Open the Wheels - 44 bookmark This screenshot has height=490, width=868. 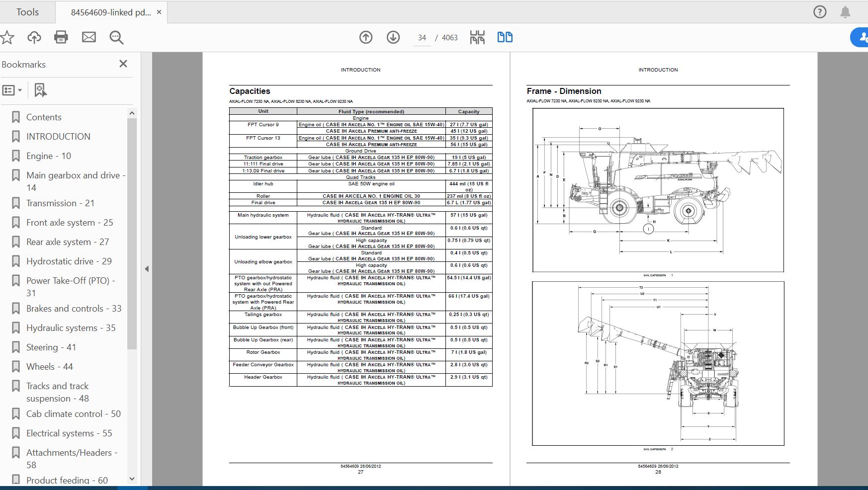(49, 367)
